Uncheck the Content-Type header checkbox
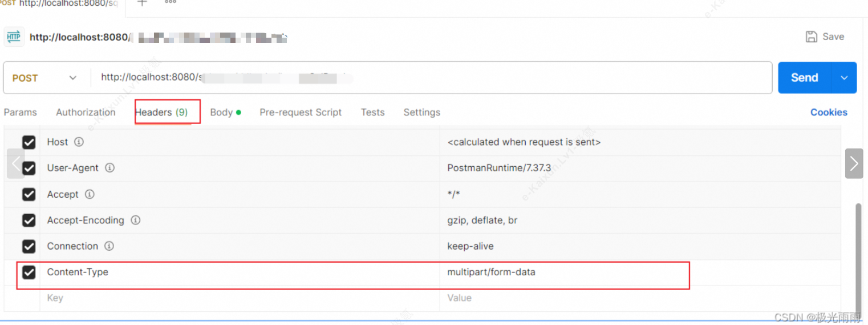This screenshot has height=325, width=868. point(29,272)
